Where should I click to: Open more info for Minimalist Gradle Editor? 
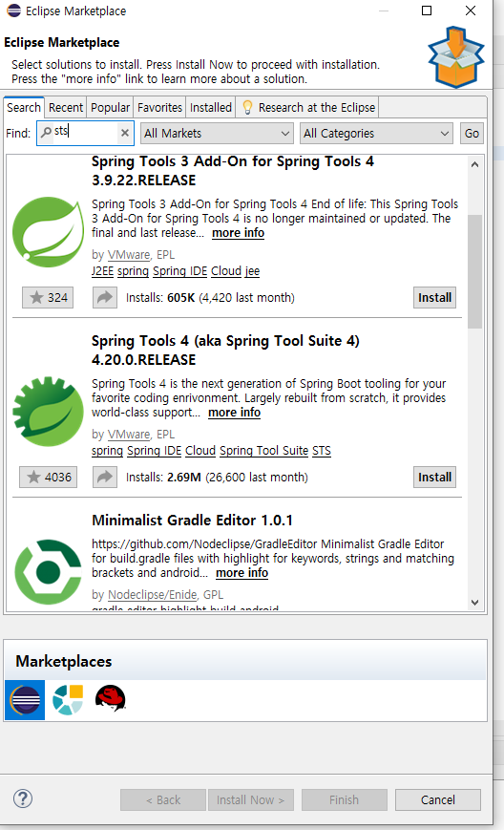241,573
